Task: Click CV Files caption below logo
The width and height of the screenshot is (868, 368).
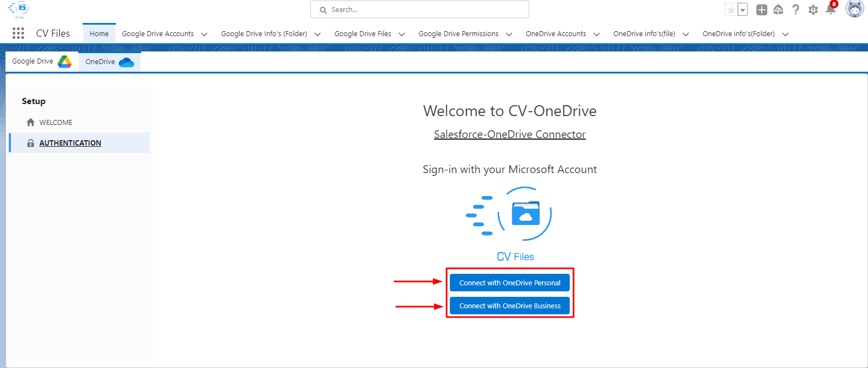Action: [515, 256]
